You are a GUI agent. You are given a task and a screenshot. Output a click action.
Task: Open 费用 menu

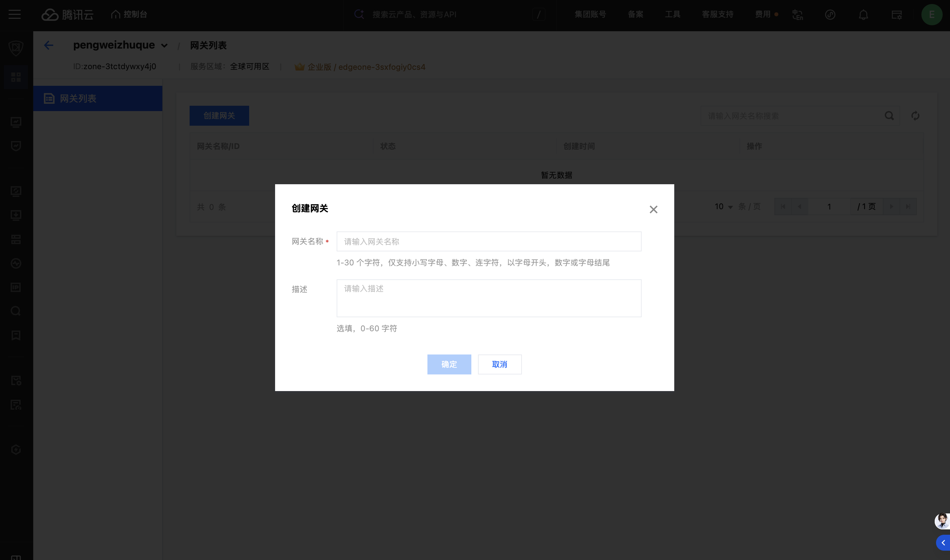pyautogui.click(x=763, y=14)
